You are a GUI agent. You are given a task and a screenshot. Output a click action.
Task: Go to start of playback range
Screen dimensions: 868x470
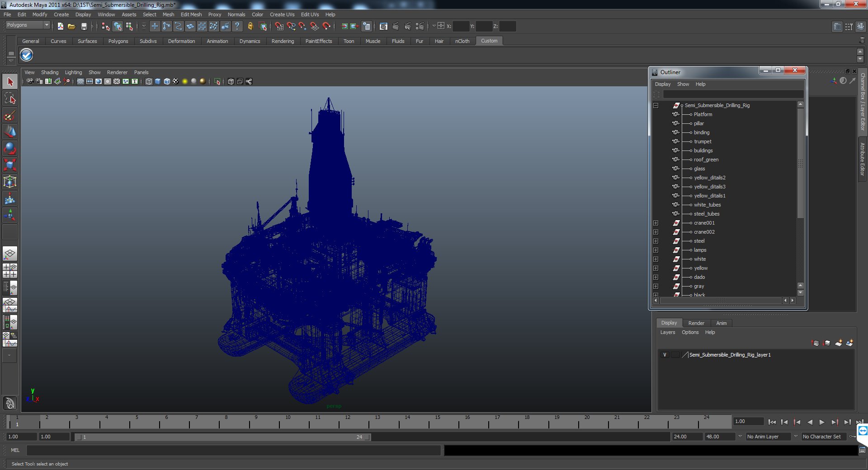point(772,422)
